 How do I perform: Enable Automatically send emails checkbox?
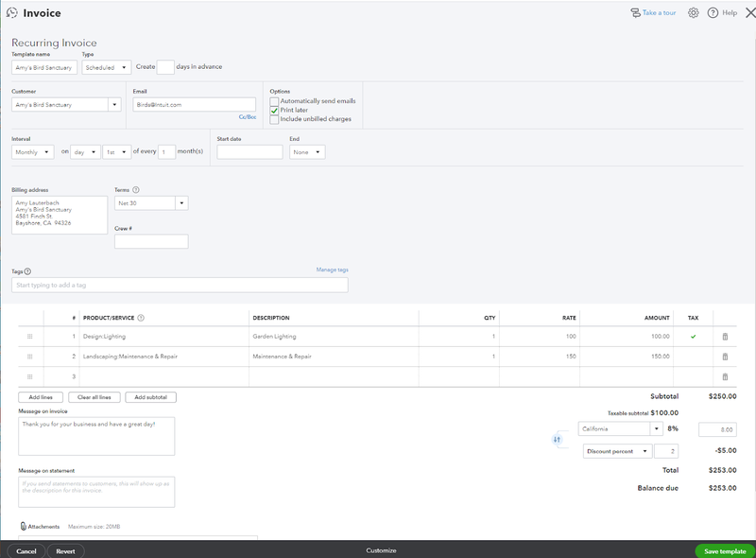274,101
